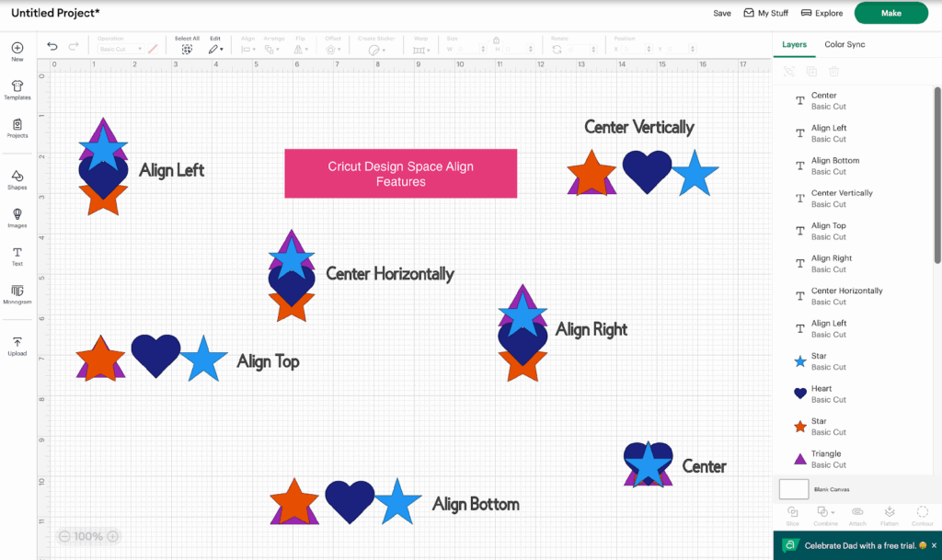The height and width of the screenshot is (560, 942).
Task: Select the Triangle layer
Action: (x=853, y=459)
